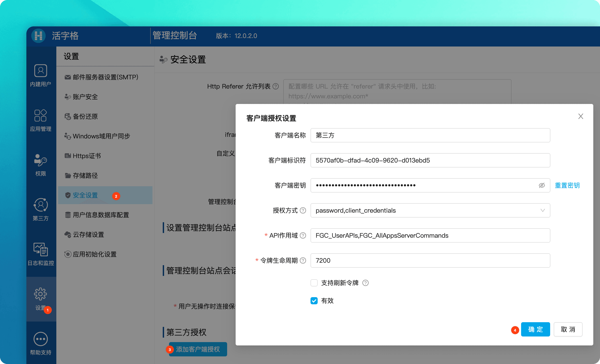
Task: Select 邮件服务器设置(SMTP) menu item
Action: tap(105, 77)
